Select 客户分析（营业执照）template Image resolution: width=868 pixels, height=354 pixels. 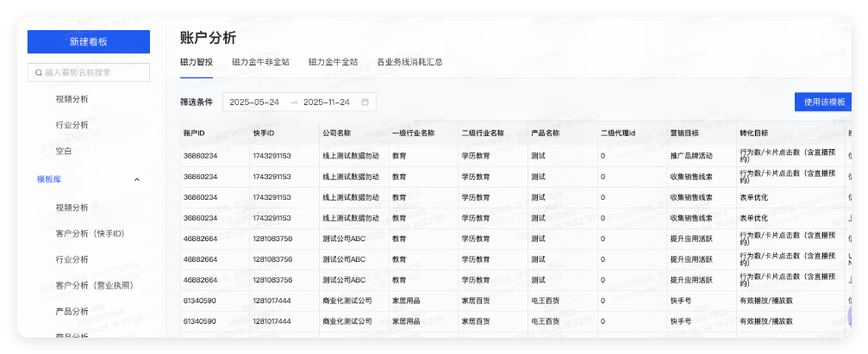pos(95,285)
